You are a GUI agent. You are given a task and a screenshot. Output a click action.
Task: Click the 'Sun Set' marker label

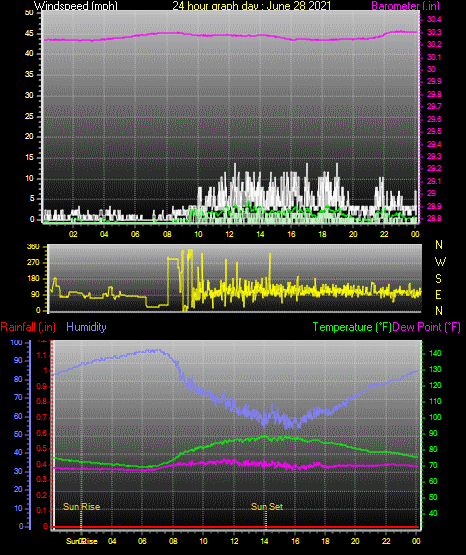point(267,507)
